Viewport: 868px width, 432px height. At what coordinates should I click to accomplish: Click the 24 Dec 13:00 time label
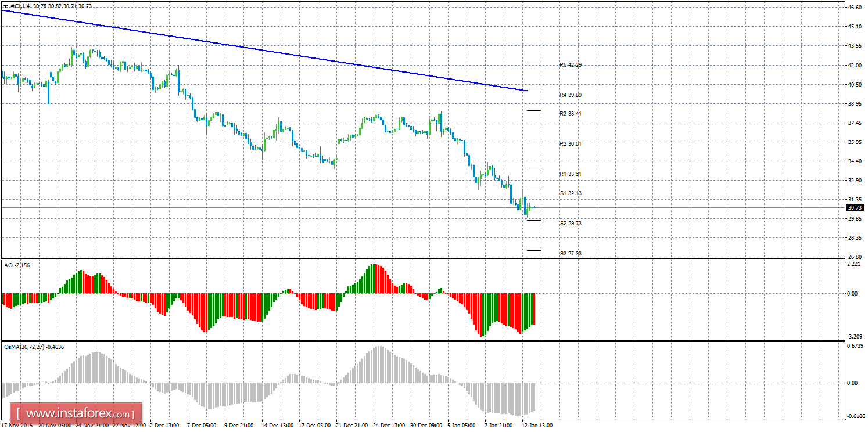390,426
